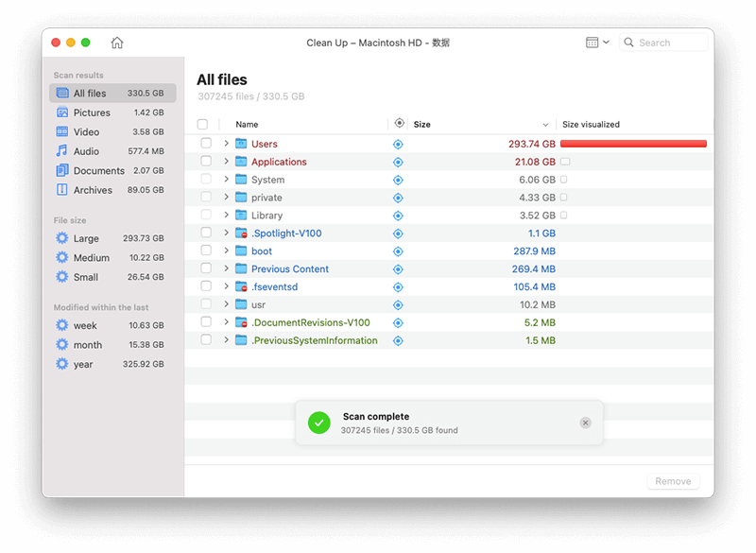This screenshot has width=756, height=553.
Task: Open the Pictures scan results
Action: (x=112, y=112)
